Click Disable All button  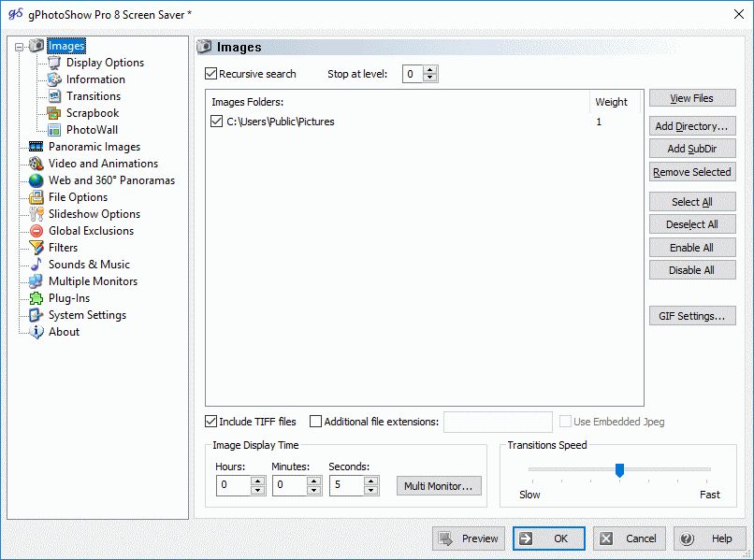click(x=692, y=270)
